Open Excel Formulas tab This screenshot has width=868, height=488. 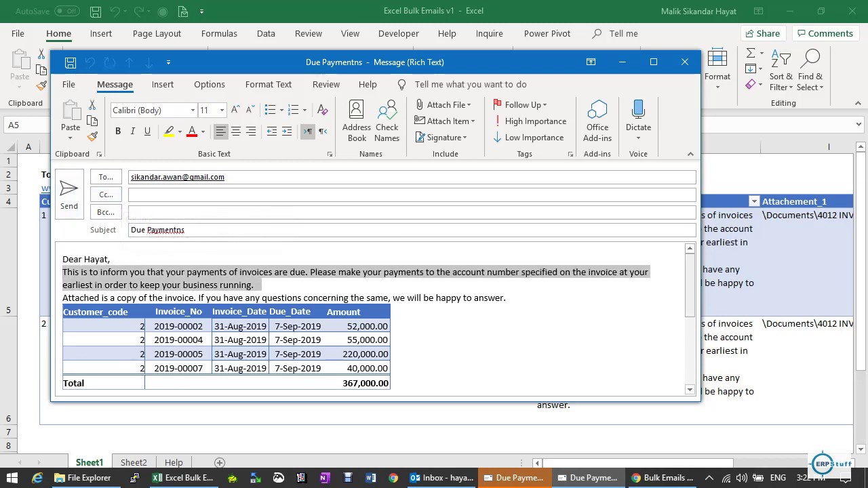click(219, 33)
